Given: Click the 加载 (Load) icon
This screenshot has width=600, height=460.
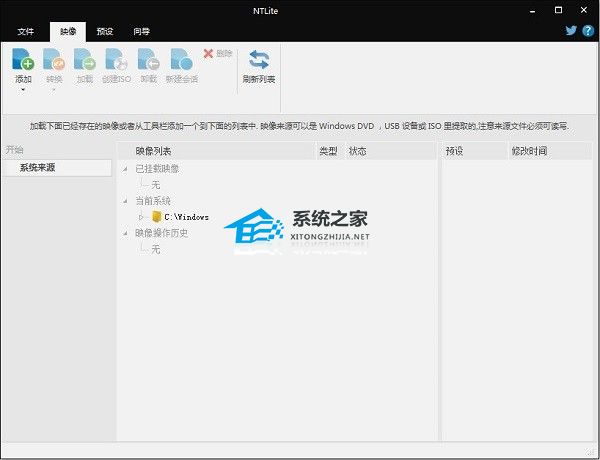Looking at the screenshot, I should (x=85, y=59).
